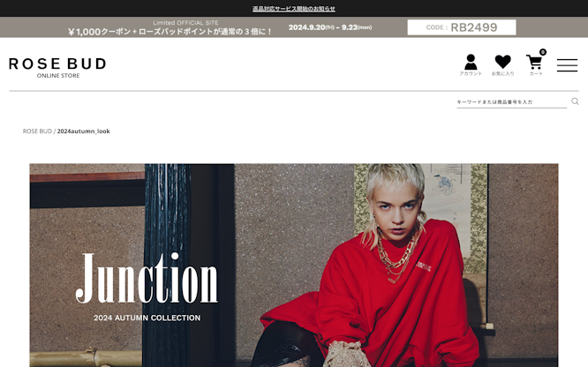Open the shopping cart icon
This screenshot has height=367, width=588.
534,63
